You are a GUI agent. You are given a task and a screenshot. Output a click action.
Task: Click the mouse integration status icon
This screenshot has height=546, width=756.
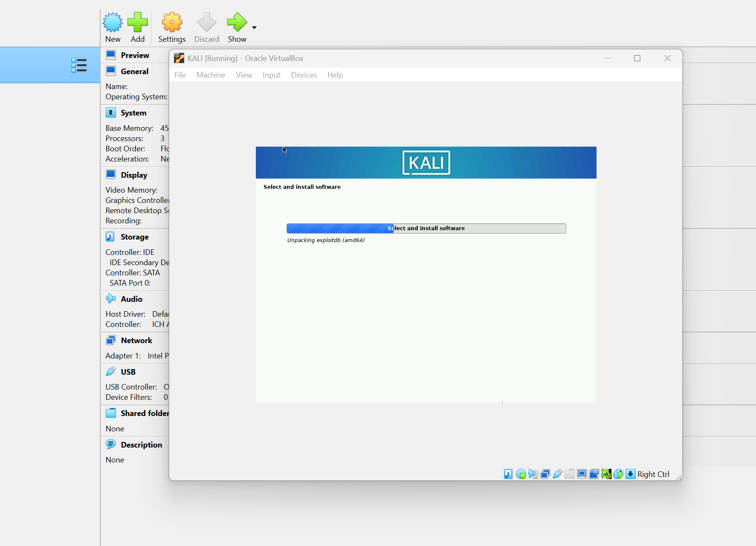click(x=618, y=474)
